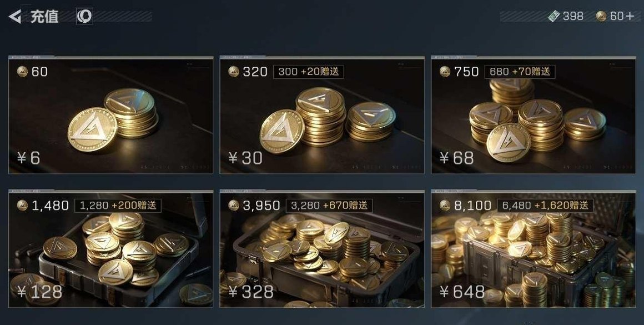This screenshot has width=644, height=325.
Task: Buy the ¥30 coin pack
Action: [x=245, y=158]
